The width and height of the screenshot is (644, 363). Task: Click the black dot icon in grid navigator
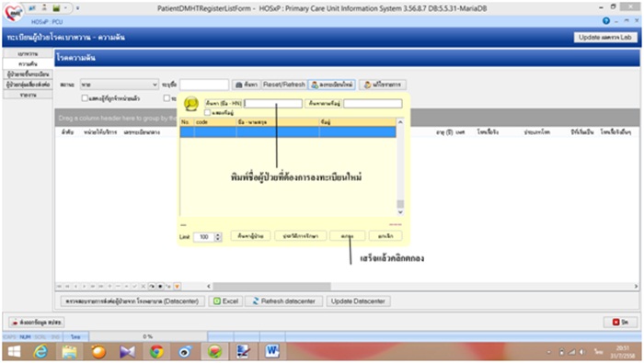(160, 287)
